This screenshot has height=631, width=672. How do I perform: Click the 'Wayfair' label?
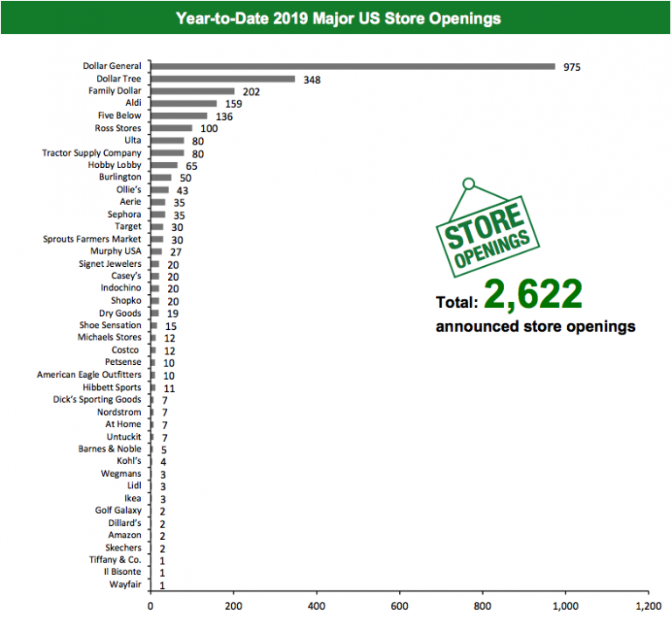click(125, 585)
